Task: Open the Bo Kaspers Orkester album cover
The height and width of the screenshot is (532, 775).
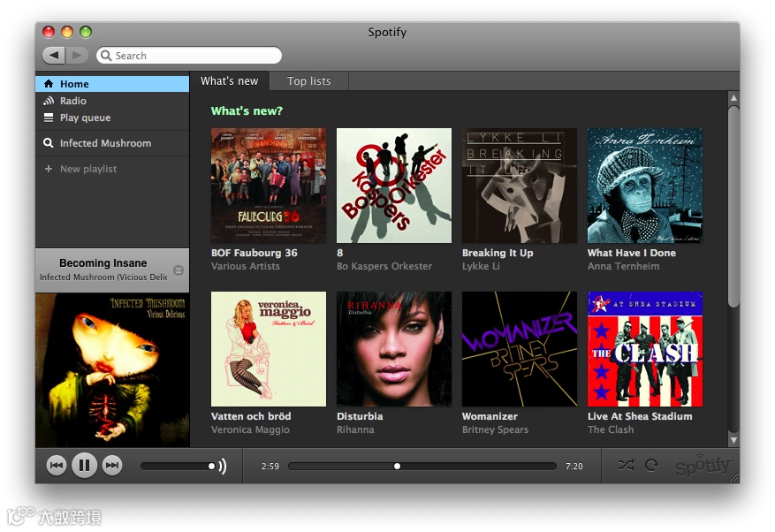Action: [394, 186]
